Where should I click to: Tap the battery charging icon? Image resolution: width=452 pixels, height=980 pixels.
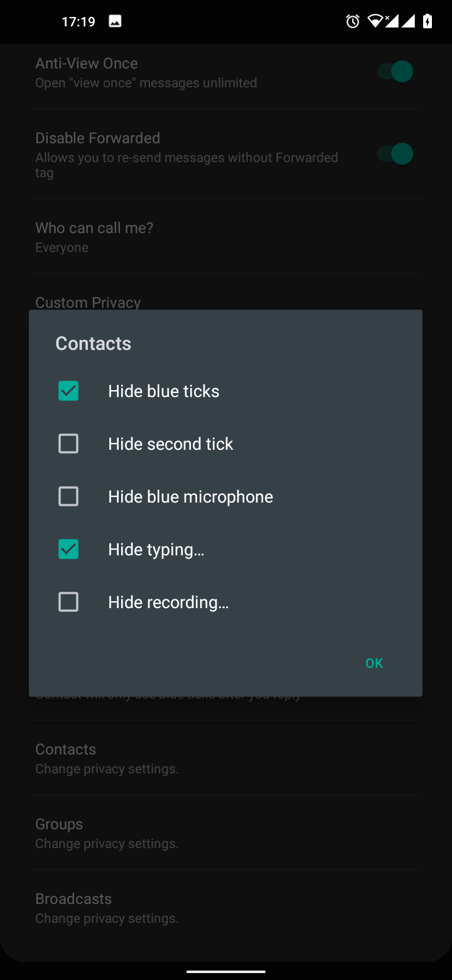(x=428, y=22)
